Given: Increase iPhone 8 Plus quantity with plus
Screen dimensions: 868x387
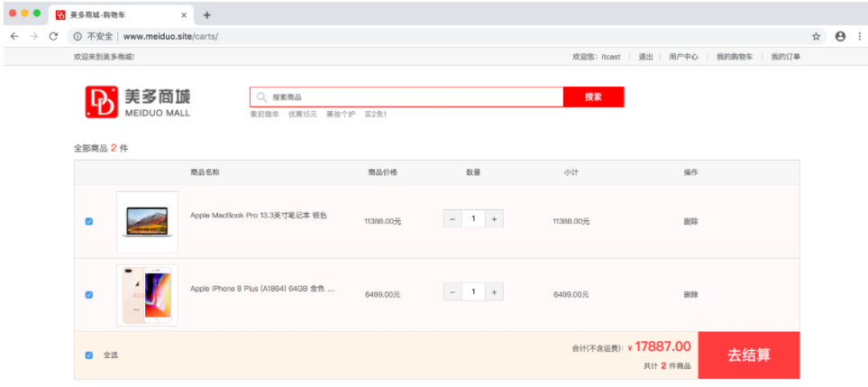Looking at the screenshot, I should pos(494,291).
